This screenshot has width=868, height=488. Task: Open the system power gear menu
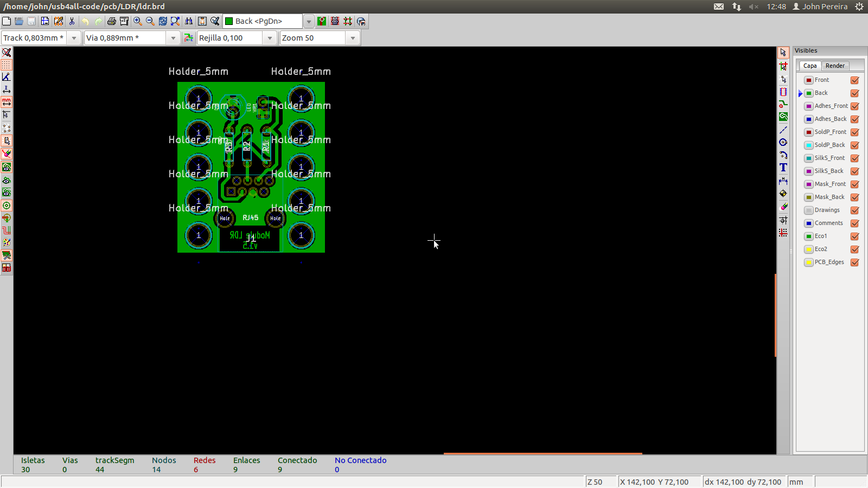tap(859, 7)
